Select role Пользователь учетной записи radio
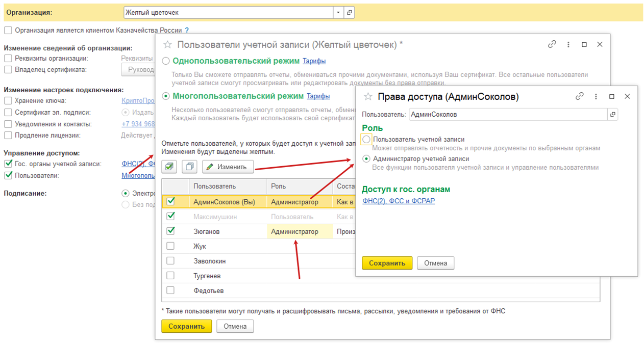This screenshot has height=345, width=644. (x=366, y=139)
